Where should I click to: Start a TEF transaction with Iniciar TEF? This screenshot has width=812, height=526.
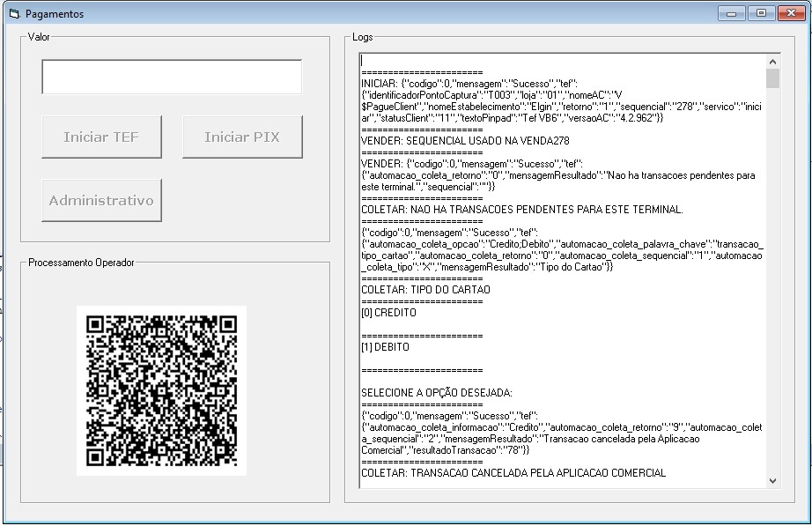tap(101, 137)
